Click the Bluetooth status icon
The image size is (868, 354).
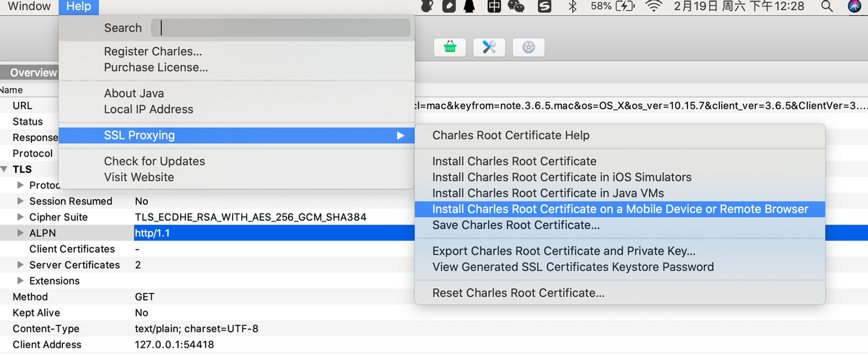571,7
